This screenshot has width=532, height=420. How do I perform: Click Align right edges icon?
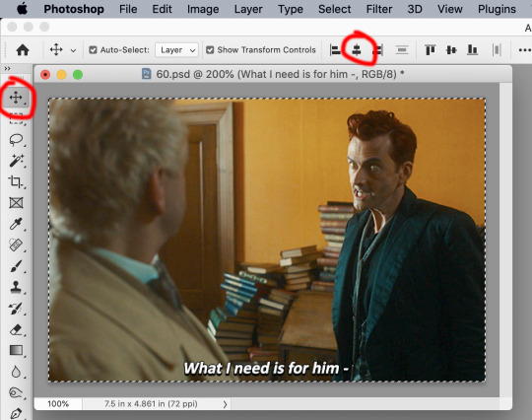pyautogui.click(x=378, y=50)
